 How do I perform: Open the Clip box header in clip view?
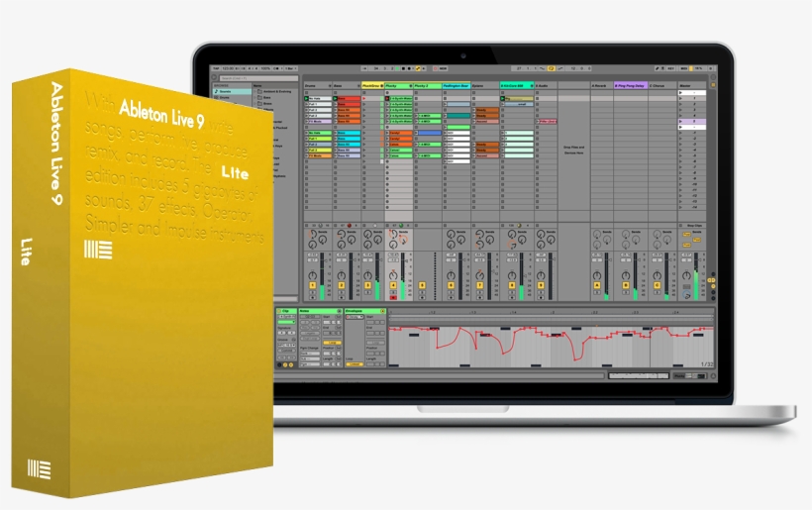coord(287,311)
